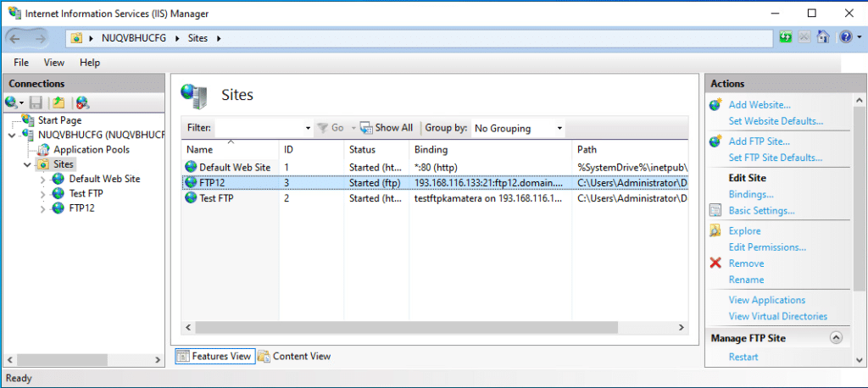Click the Back navigation arrow

pyautogui.click(x=15, y=37)
